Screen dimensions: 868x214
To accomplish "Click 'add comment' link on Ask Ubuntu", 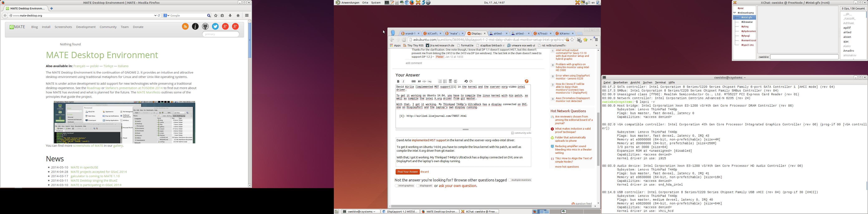I will pyautogui.click(x=414, y=63).
